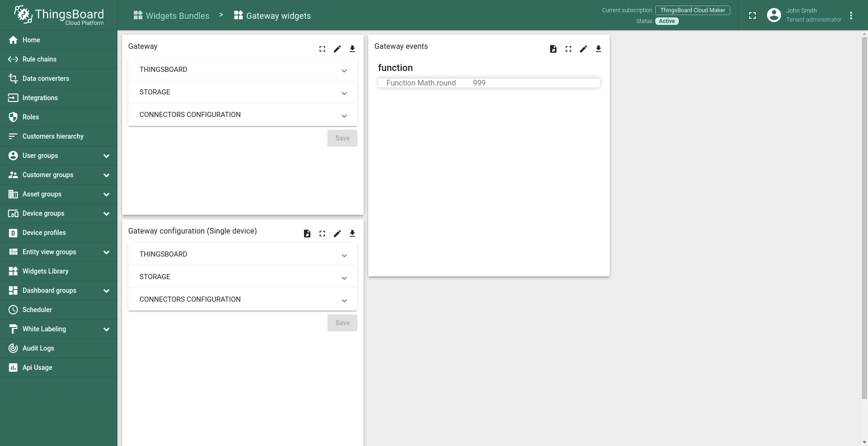This screenshot has width=868, height=446.
Task: Click John Smith's avatar icon
Action: pos(774,16)
